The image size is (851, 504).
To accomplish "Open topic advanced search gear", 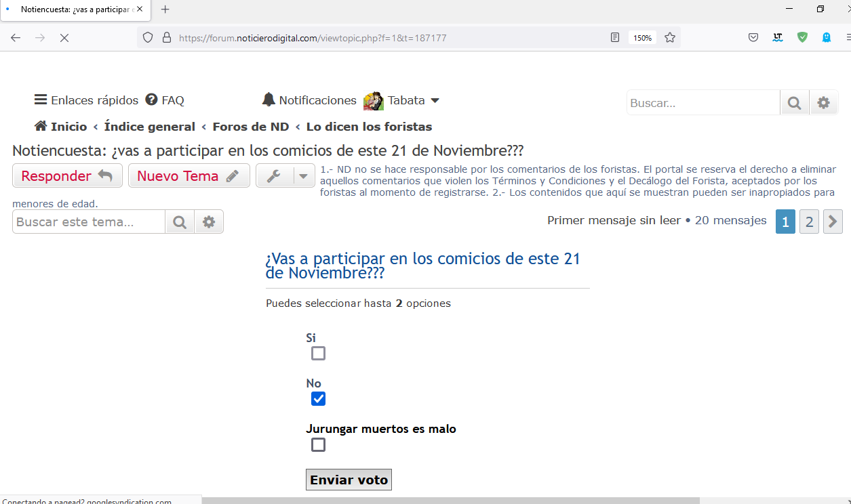I will coord(209,222).
